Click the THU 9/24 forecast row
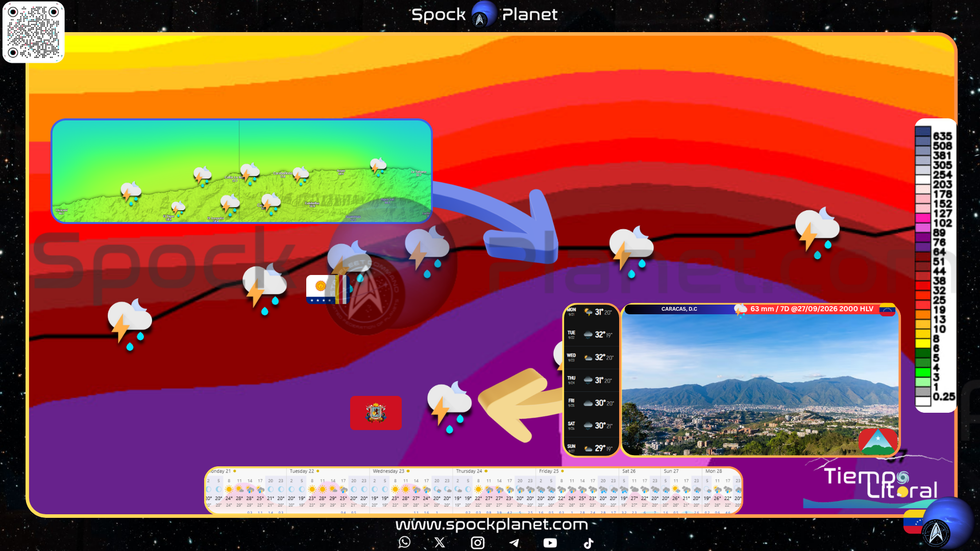Image resolution: width=980 pixels, height=551 pixels. [x=591, y=380]
